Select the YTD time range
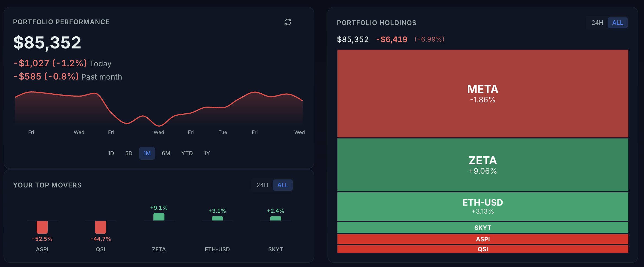This screenshot has width=644, height=267. [187, 153]
